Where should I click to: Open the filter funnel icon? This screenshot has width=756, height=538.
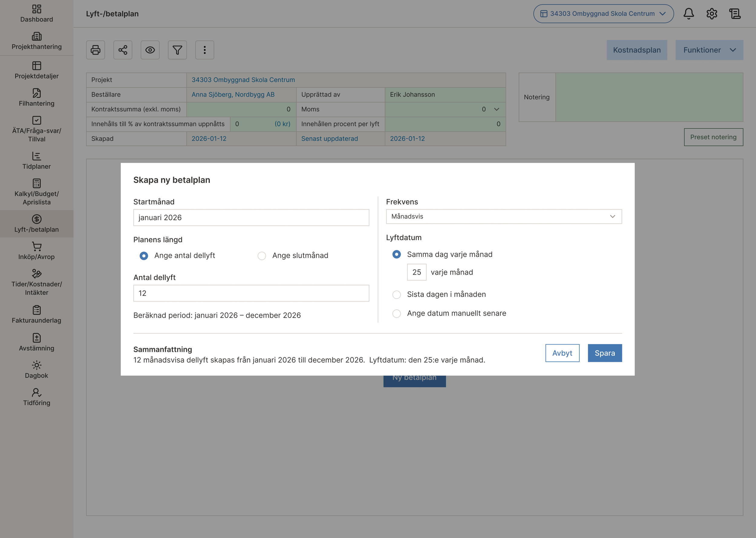coord(178,50)
